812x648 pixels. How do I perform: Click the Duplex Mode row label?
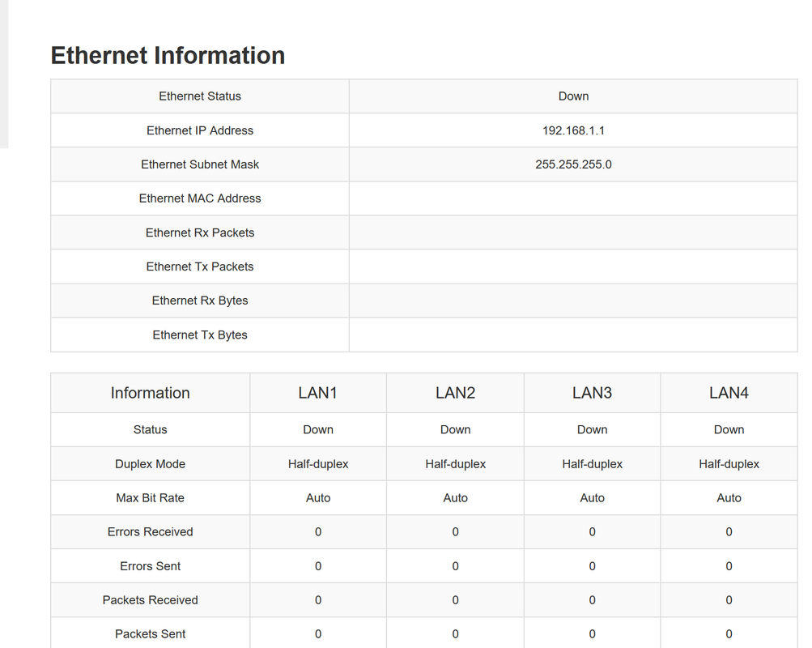tap(151, 464)
